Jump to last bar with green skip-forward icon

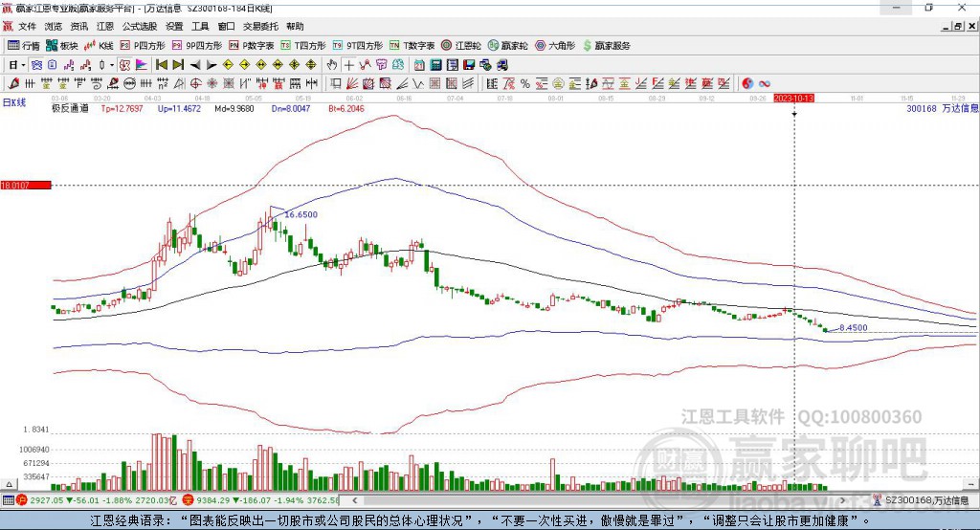pyautogui.click(x=178, y=65)
